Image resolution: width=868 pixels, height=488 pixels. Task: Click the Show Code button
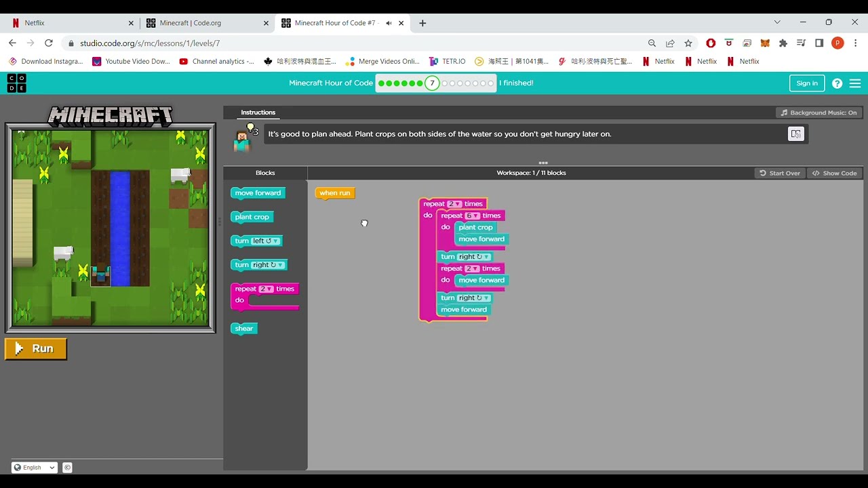[834, 173]
